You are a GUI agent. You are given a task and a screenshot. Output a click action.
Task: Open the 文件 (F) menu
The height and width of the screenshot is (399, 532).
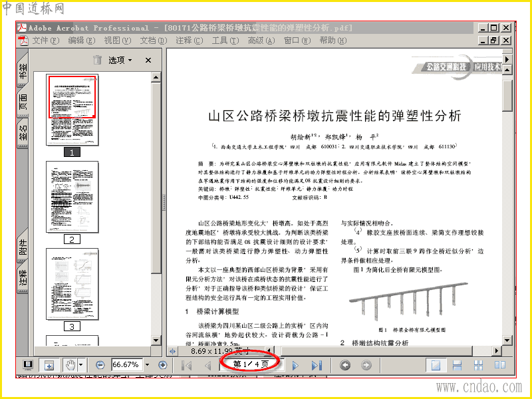(x=45, y=41)
